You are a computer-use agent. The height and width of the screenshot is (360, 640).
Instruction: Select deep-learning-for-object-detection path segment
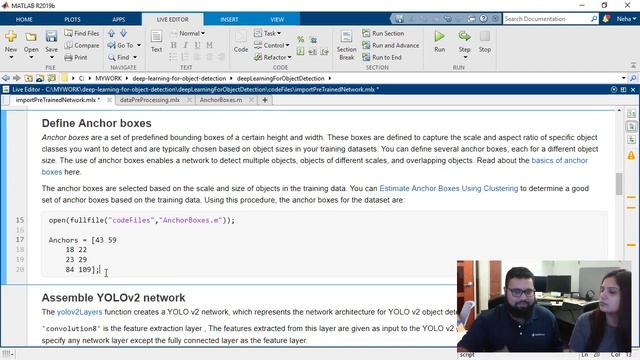click(179, 78)
